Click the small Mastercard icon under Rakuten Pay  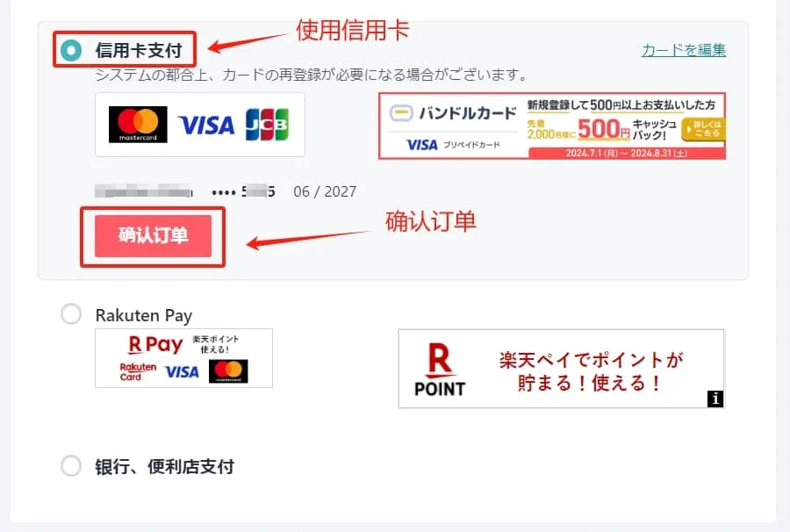[x=228, y=371]
